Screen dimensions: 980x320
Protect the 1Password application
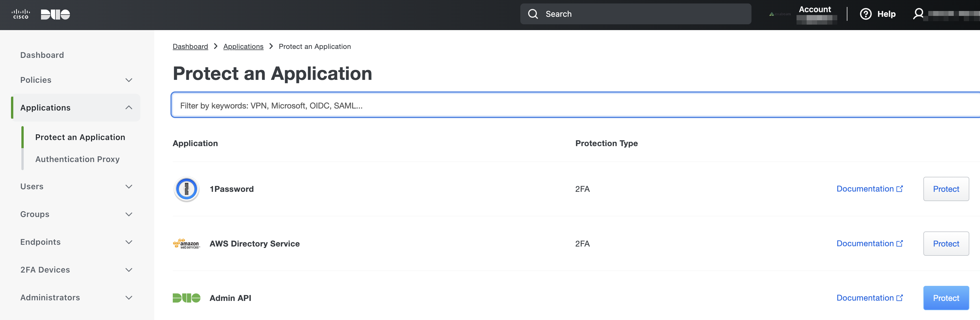pyautogui.click(x=946, y=189)
